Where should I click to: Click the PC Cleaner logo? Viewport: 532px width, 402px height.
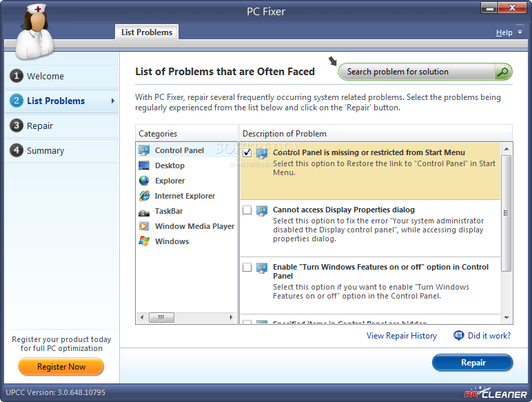tap(495, 393)
